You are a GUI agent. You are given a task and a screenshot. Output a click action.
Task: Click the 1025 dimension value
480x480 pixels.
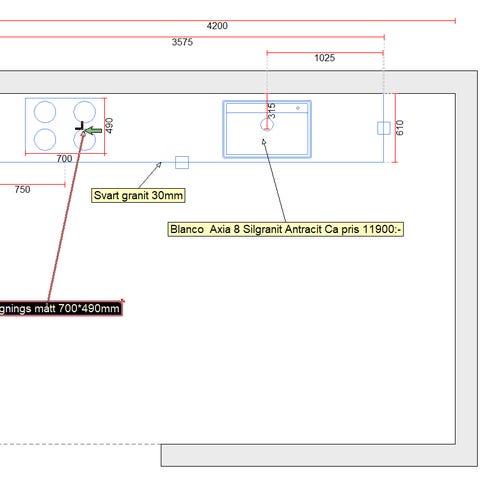pos(325,58)
